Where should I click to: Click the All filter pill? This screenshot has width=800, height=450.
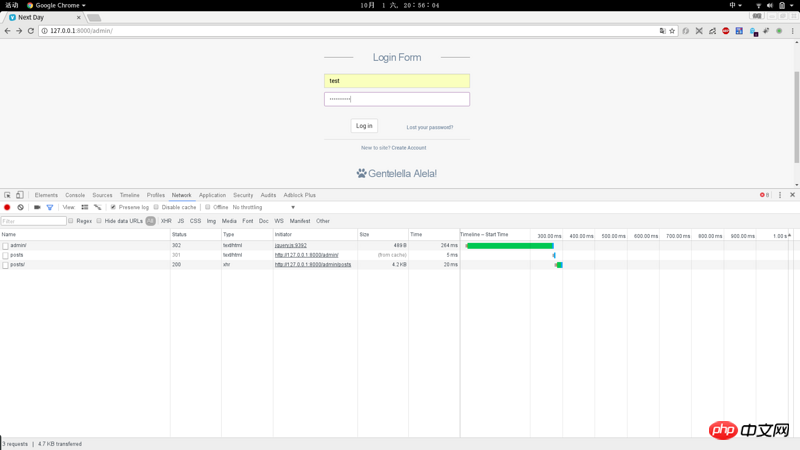151,221
